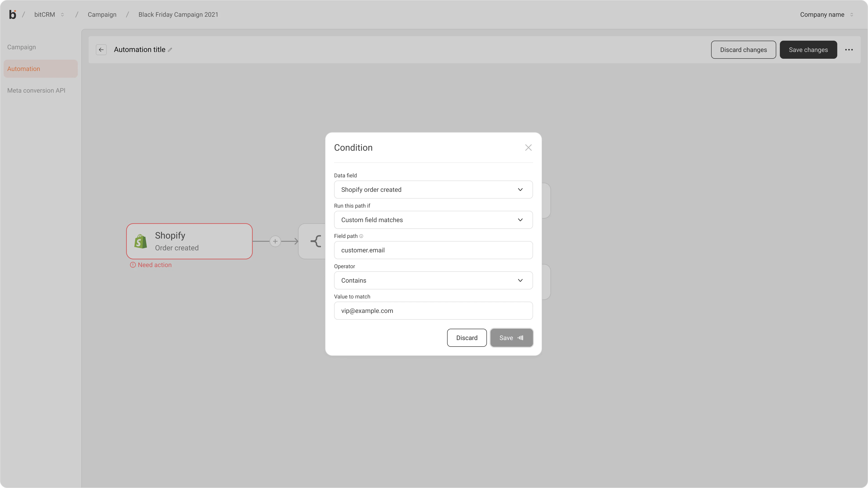
Task: Click the Save button in dialog
Action: point(512,338)
